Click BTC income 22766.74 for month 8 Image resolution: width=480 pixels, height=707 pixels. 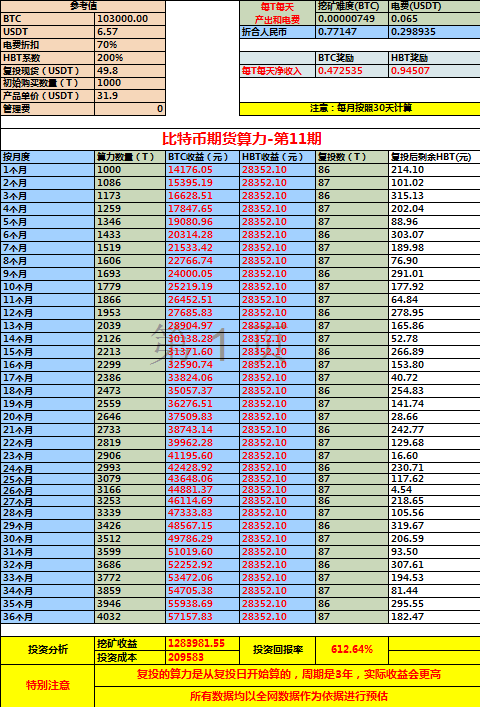pyautogui.click(x=202, y=261)
